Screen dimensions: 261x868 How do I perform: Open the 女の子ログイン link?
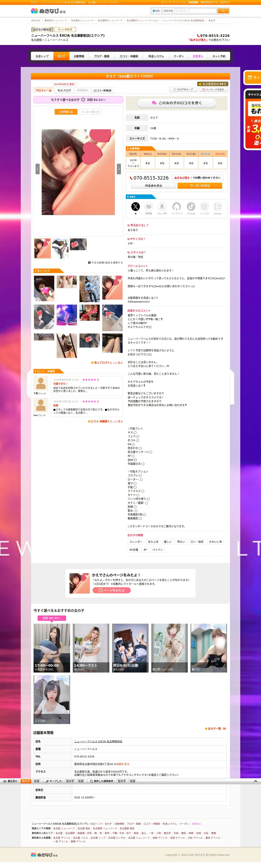pos(209,2)
